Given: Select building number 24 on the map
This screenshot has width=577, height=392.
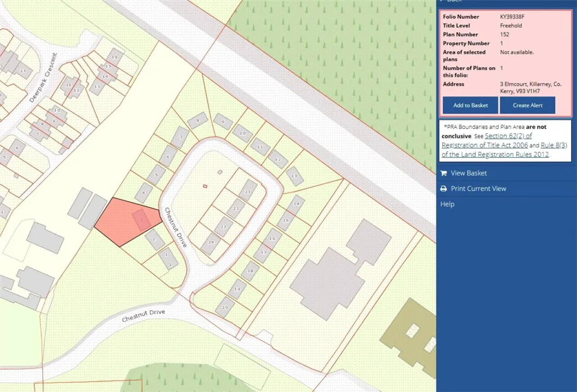Looking at the screenshot, I should [x=211, y=244].
